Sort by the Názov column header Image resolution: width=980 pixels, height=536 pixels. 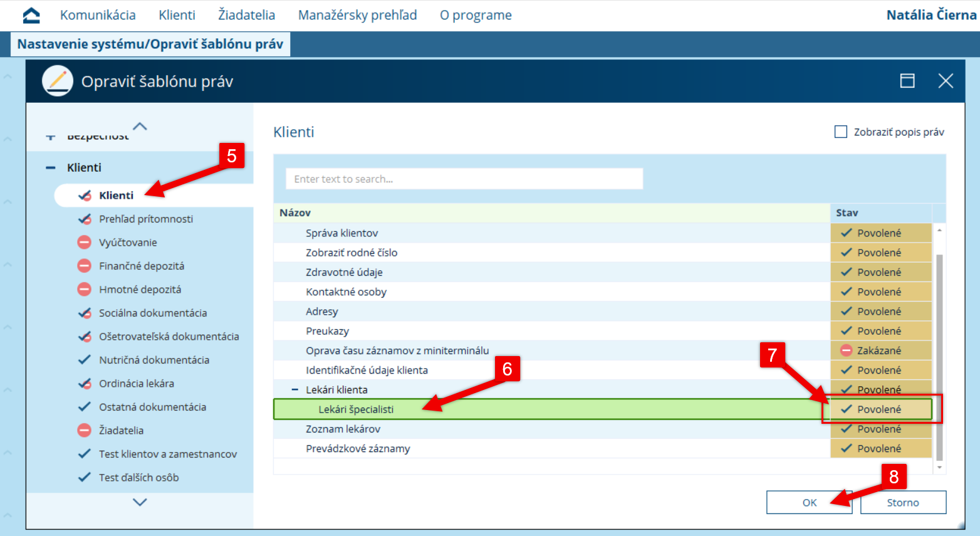coord(552,213)
